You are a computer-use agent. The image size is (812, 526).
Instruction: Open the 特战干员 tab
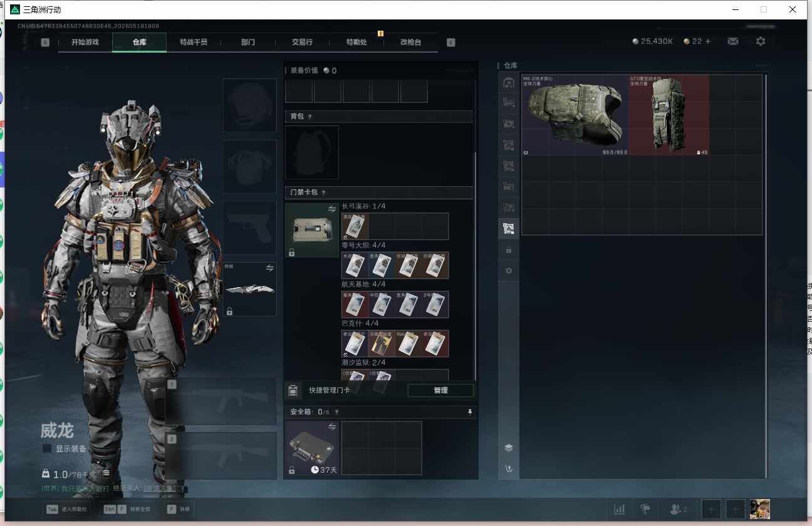pos(193,43)
